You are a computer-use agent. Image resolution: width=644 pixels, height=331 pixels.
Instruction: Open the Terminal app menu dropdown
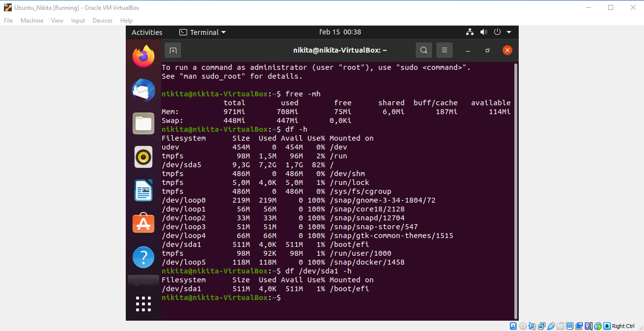(203, 32)
